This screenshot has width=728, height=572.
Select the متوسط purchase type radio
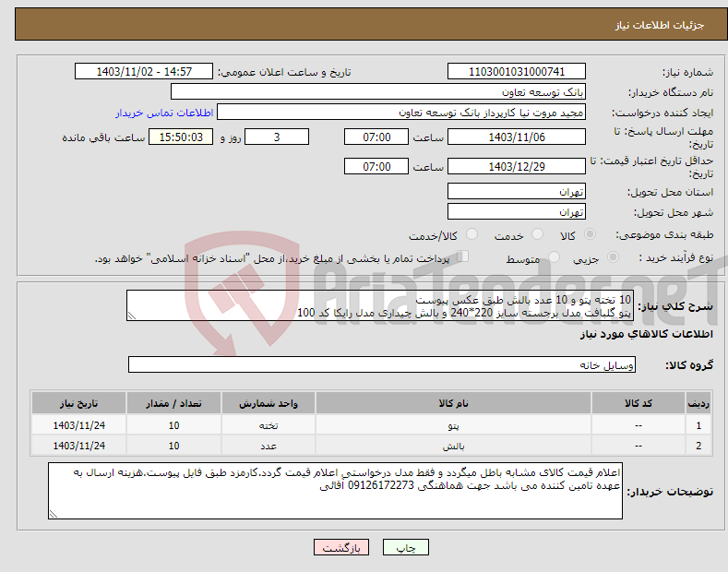click(x=554, y=257)
